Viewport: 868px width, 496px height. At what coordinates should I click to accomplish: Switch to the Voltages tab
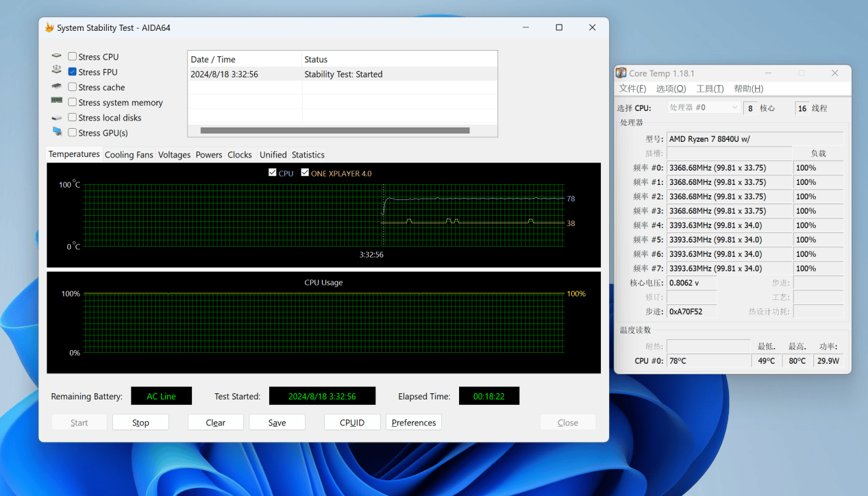point(174,155)
